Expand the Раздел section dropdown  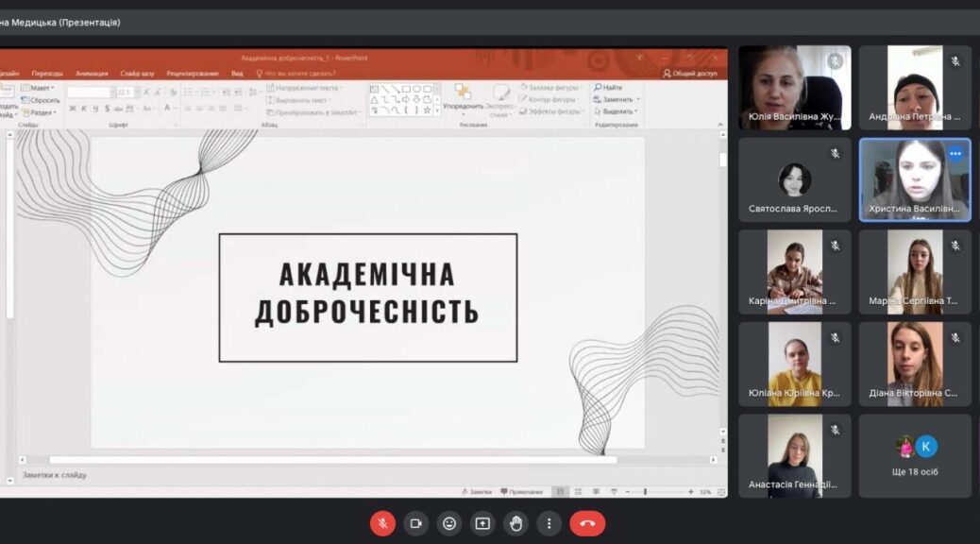pos(40,112)
